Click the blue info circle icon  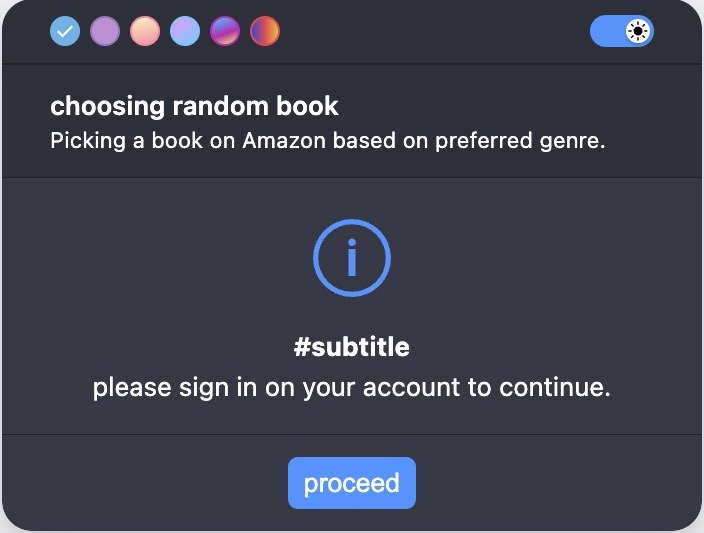(x=352, y=258)
